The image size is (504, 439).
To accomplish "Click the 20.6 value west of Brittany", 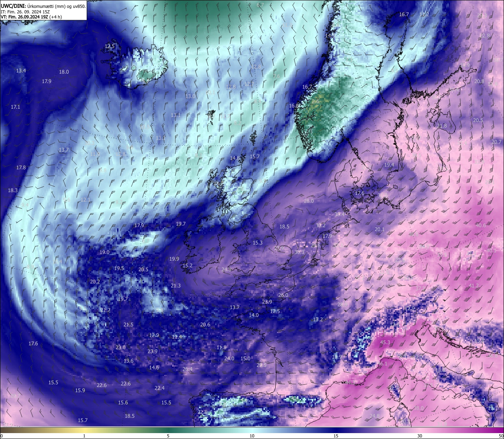I will (205, 325).
